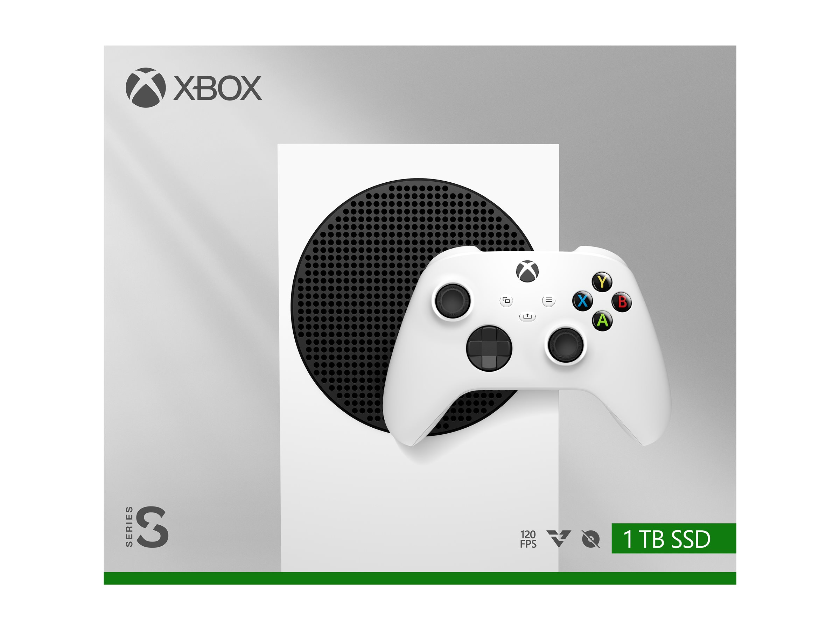
Task: Click the green stripe along box bottom
Action: tap(420, 578)
